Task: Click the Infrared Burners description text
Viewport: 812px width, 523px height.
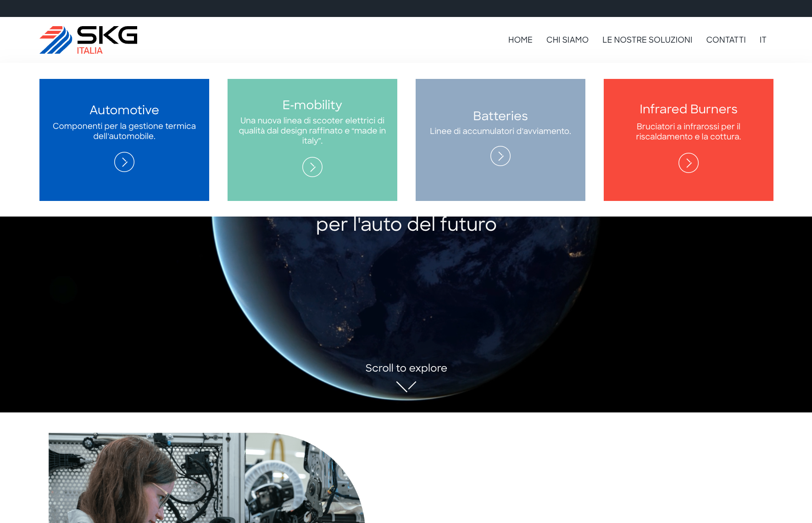Action: [x=689, y=132]
